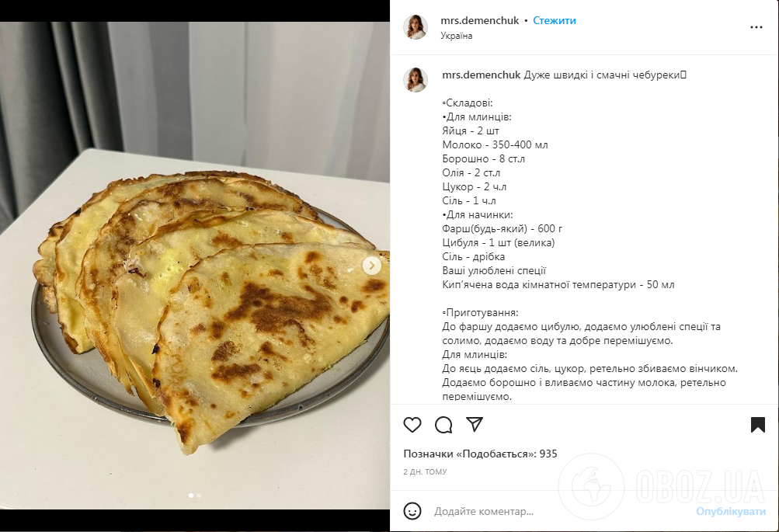Go to next photo with arrow
This screenshot has width=779, height=532.
coord(371,266)
